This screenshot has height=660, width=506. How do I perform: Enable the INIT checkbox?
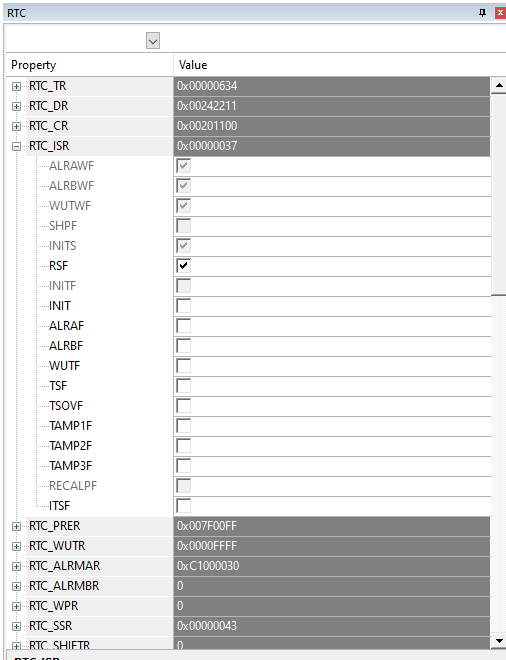pyautogui.click(x=184, y=306)
